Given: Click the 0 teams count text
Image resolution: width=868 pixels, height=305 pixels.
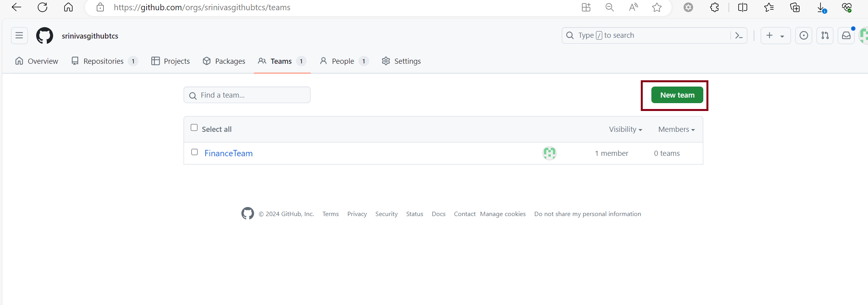Looking at the screenshot, I should [667, 153].
